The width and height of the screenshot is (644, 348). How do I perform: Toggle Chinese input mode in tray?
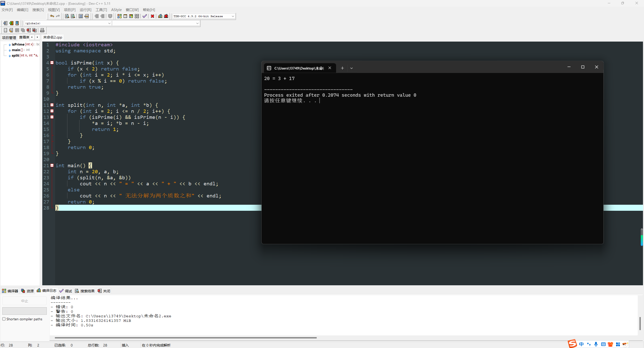click(x=581, y=344)
